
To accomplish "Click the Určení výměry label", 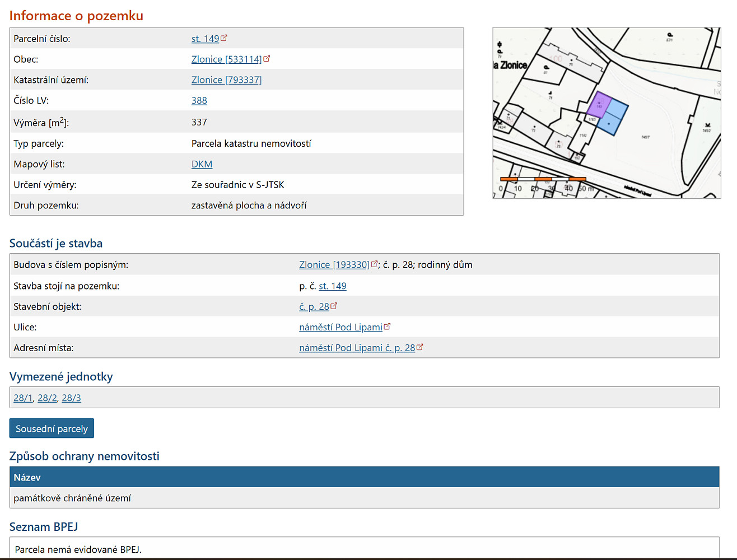I will [x=45, y=185].
